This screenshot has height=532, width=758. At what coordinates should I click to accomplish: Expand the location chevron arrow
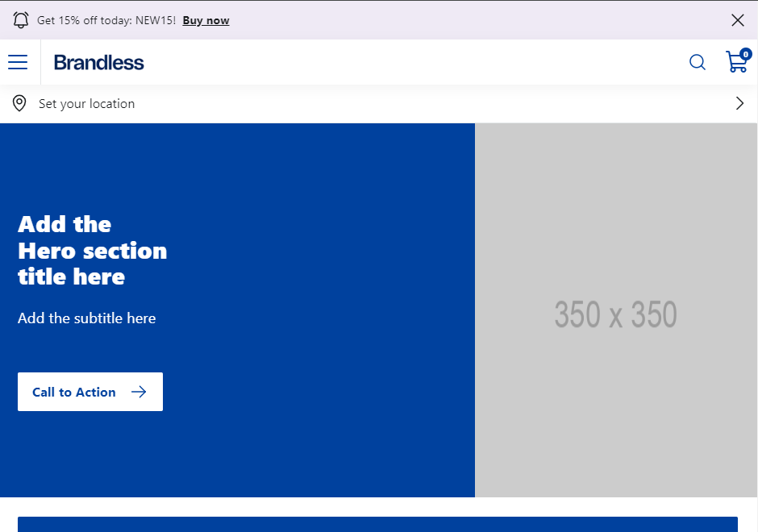tap(739, 103)
